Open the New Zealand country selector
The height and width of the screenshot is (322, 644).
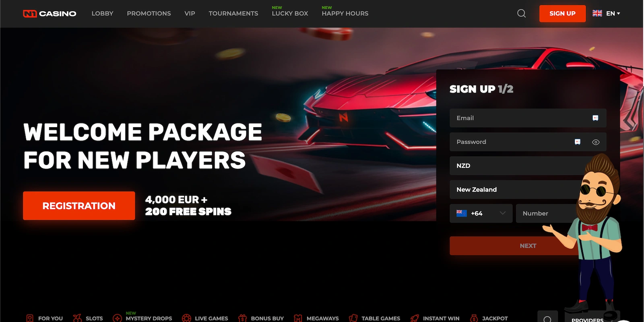pos(528,189)
